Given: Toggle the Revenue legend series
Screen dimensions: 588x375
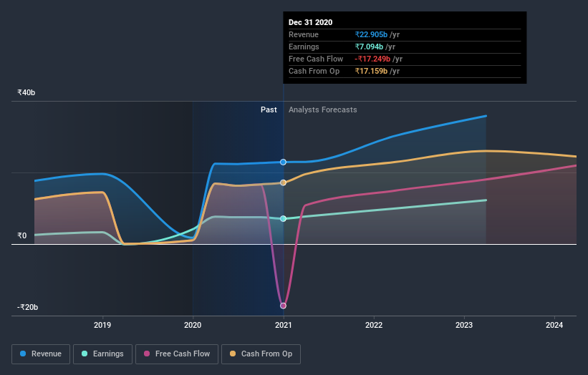Looking at the screenshot, I should 41,354.
